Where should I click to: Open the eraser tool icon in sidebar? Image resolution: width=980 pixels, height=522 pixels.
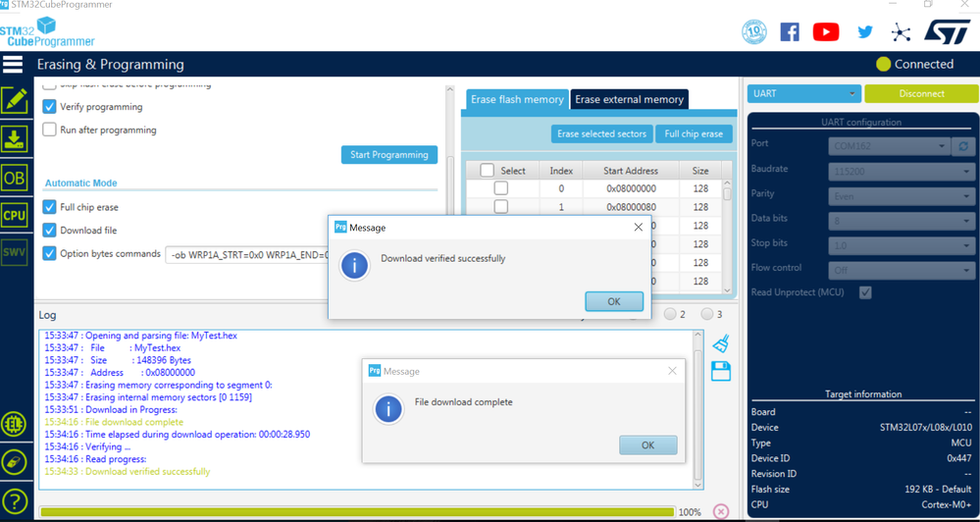pyautogui.click(x=13, y=462)
